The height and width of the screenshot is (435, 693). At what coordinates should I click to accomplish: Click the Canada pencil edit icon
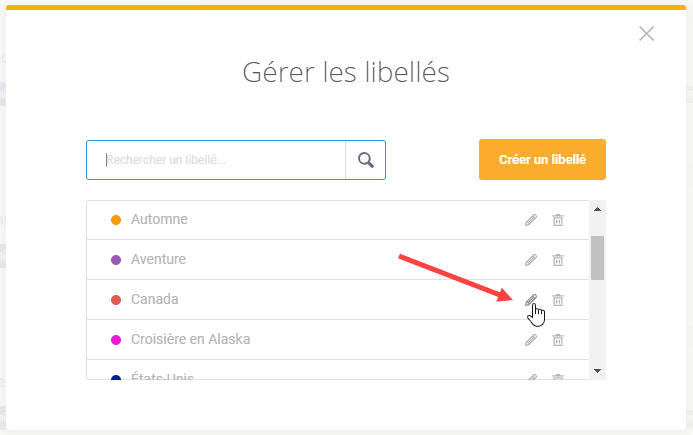coord(531,300)
